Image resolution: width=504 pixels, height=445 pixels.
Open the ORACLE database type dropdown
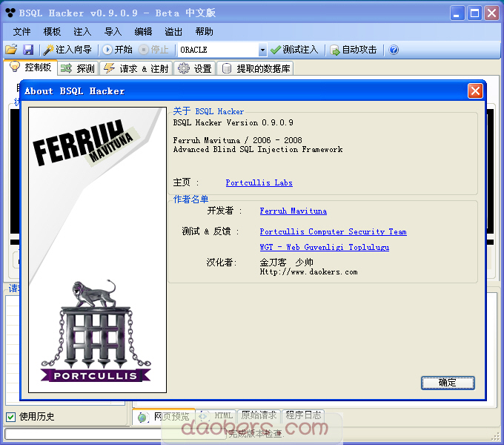point(262,50)
